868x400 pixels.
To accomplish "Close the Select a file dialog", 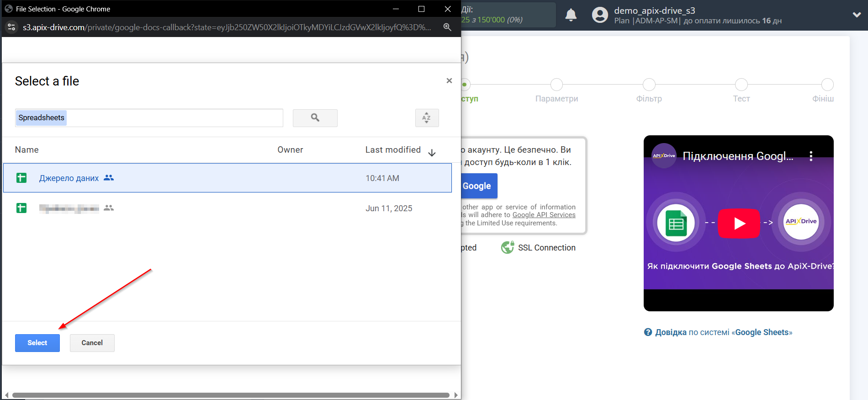I will [449, 80].
